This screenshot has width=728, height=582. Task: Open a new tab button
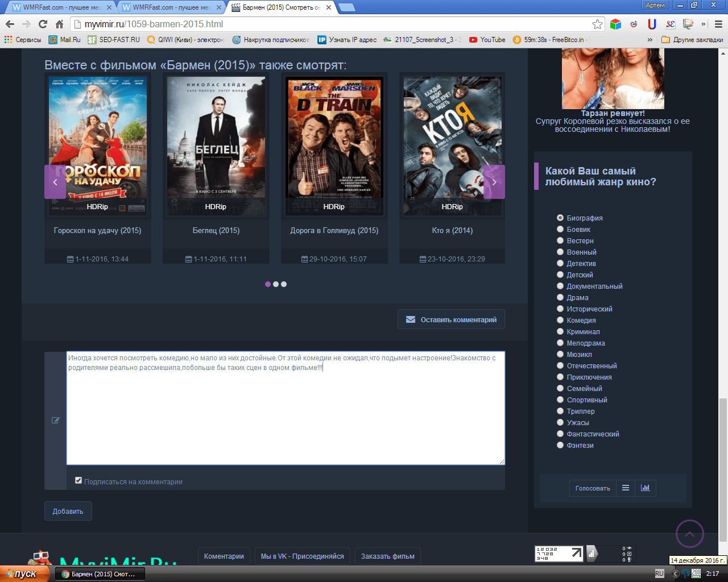[347, 7]
